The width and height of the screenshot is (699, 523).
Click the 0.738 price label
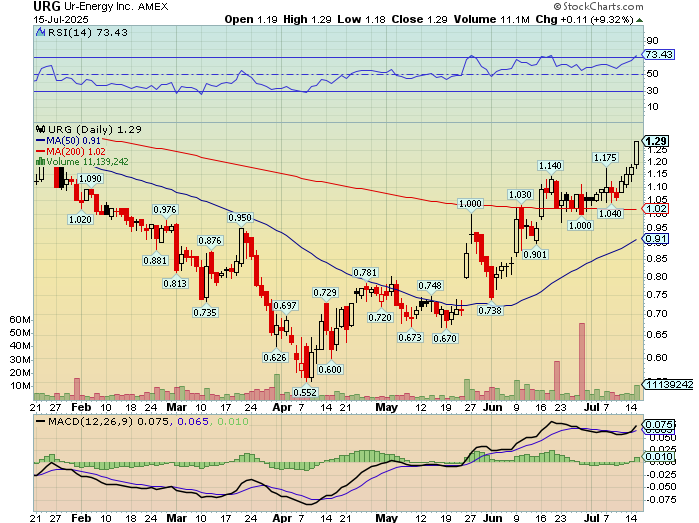(x=490, y=310)
